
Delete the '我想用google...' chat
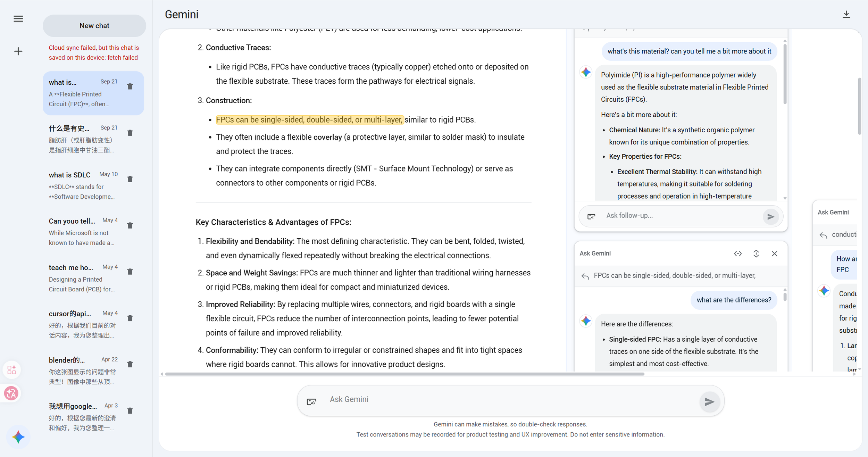click(x=130, y=410)
